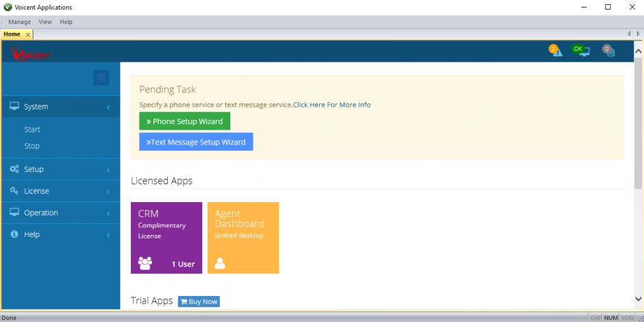Click the License label in sidebar

pyautogui.click(x=36, y=191)
